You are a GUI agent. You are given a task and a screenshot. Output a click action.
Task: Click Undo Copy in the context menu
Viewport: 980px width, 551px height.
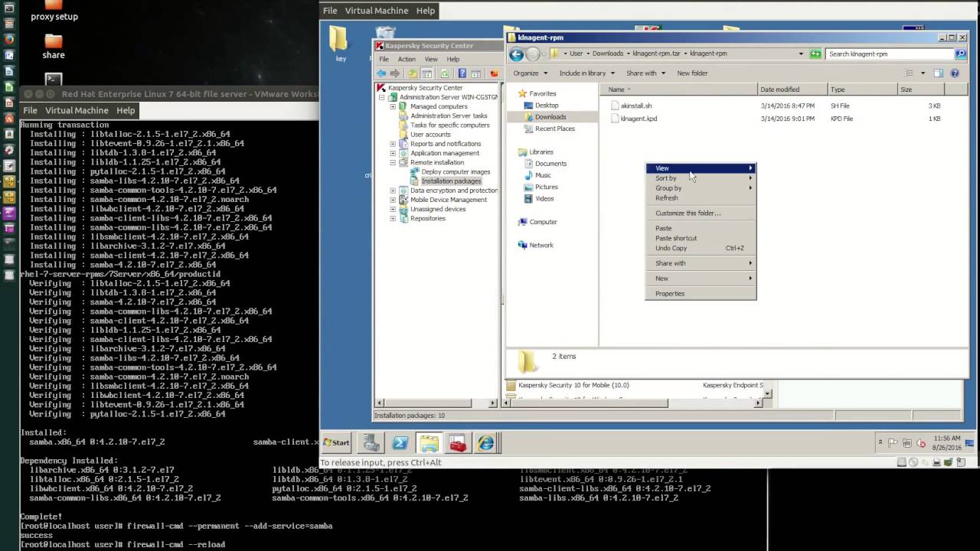[701, 248]
